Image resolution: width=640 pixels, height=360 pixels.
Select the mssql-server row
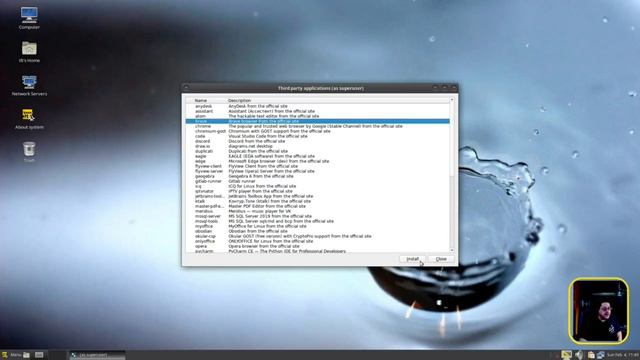[x=318, y=216]
